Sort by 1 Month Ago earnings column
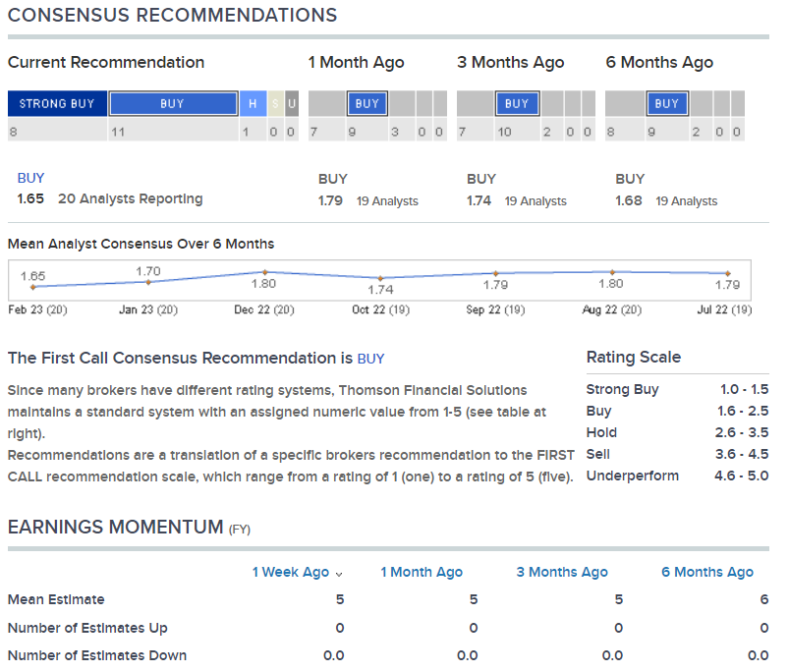The height and width of the screenshot is (672, 789). pos(422,572)
